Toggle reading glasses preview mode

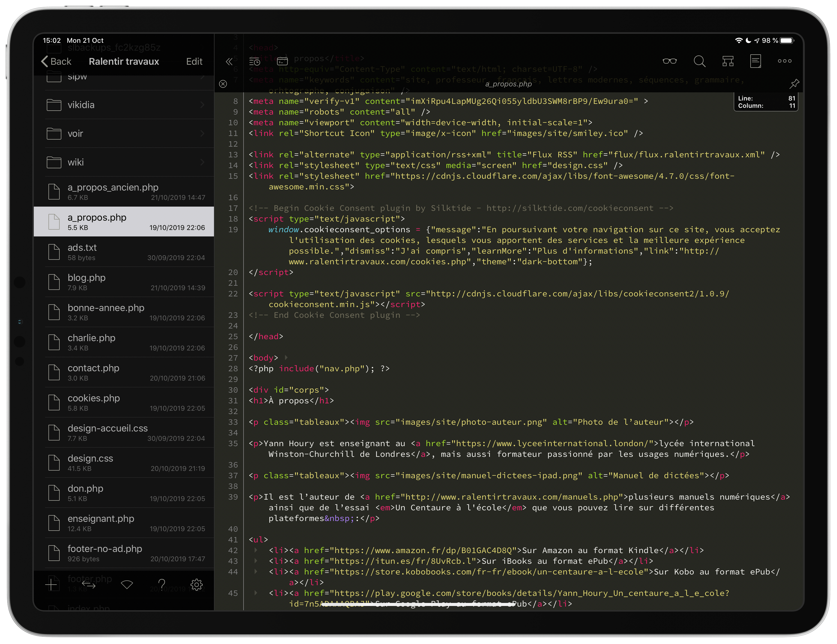pos(669,61)
